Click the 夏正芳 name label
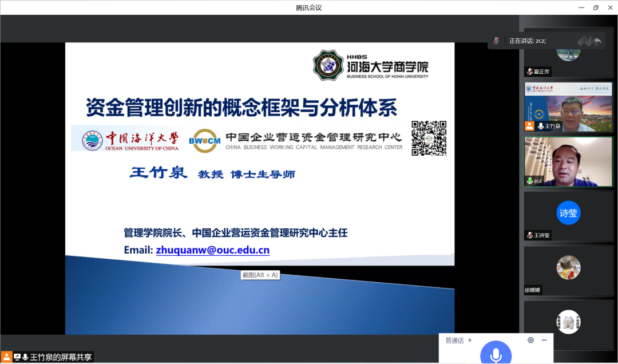The width and height of the screenshot is (618, 364). point(541,72)
